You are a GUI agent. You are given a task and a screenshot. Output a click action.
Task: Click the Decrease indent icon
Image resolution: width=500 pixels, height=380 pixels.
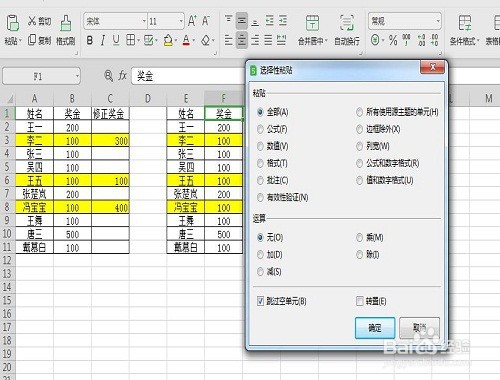point(269,21)
